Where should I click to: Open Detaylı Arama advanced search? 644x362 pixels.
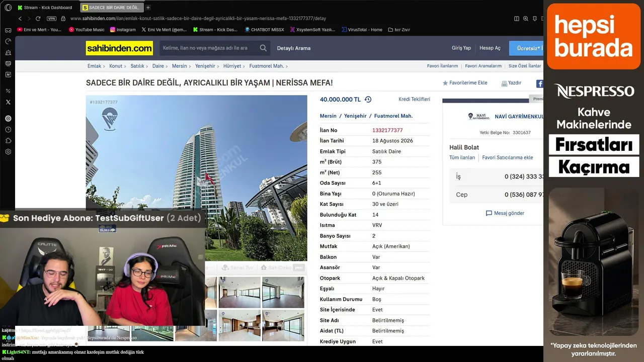pyautogui.click(x=294, y=48)
